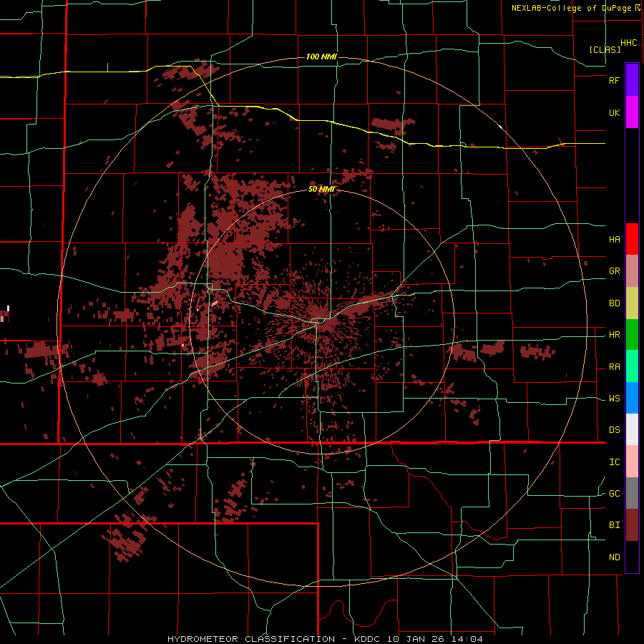
Task: Click the RA light-green legend swatch
Action: 632,366
